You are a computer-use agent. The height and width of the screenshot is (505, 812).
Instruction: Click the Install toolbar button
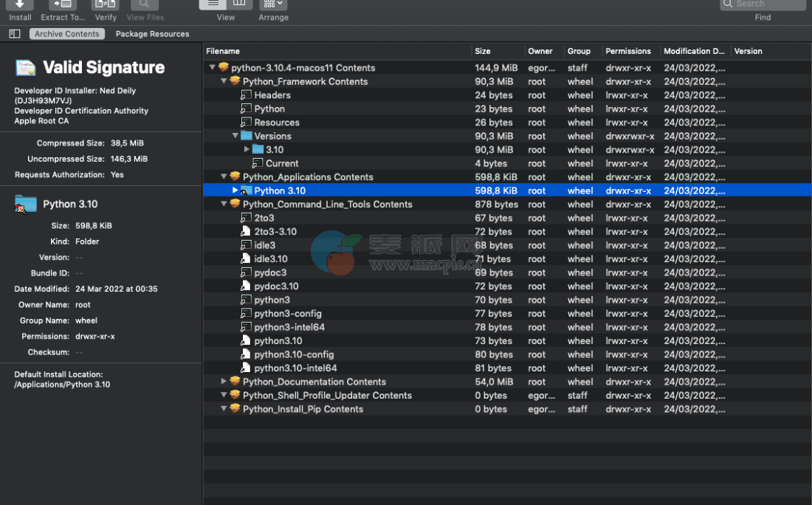(x=20, y=10)
